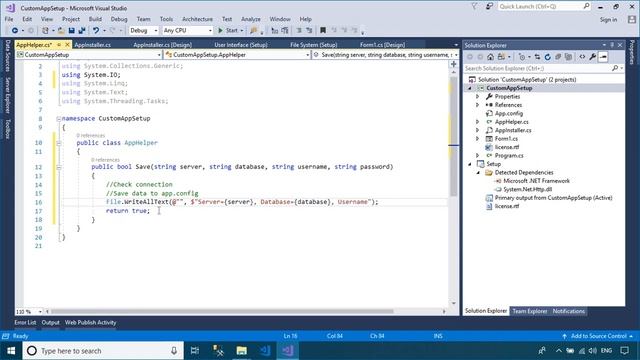Click the New Project toolbar icon
The image size is (640, 360).
(x=45, y=31)
